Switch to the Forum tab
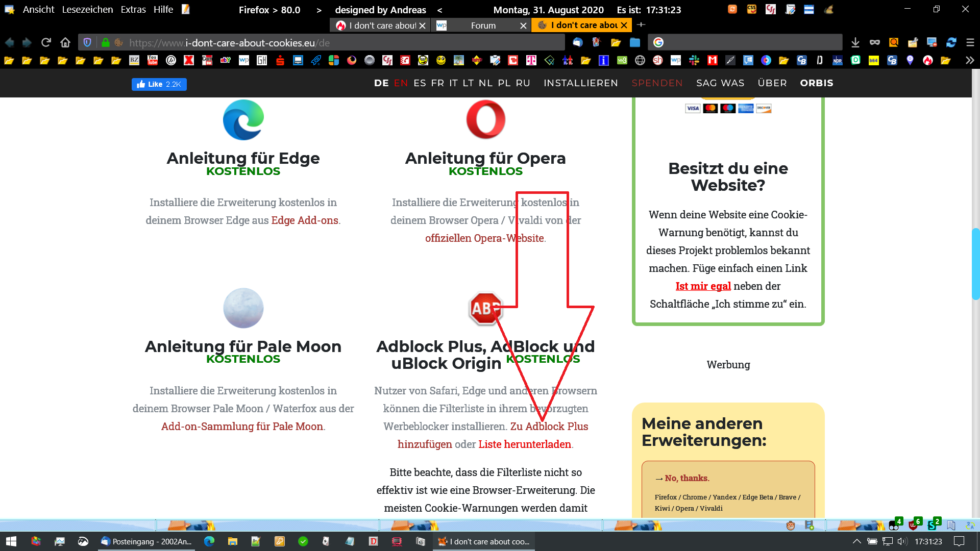Viewport: 980px width, 551px height. (482, 26)
